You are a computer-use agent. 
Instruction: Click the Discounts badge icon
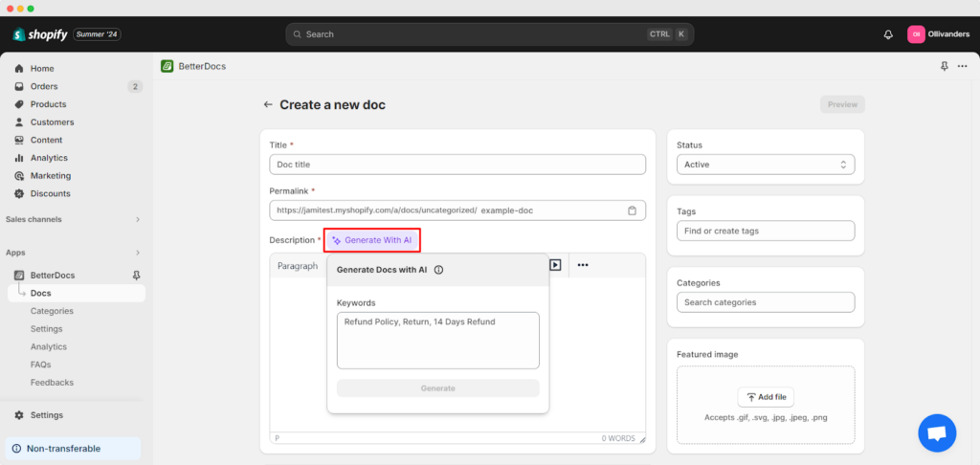[x=19, y=193]
